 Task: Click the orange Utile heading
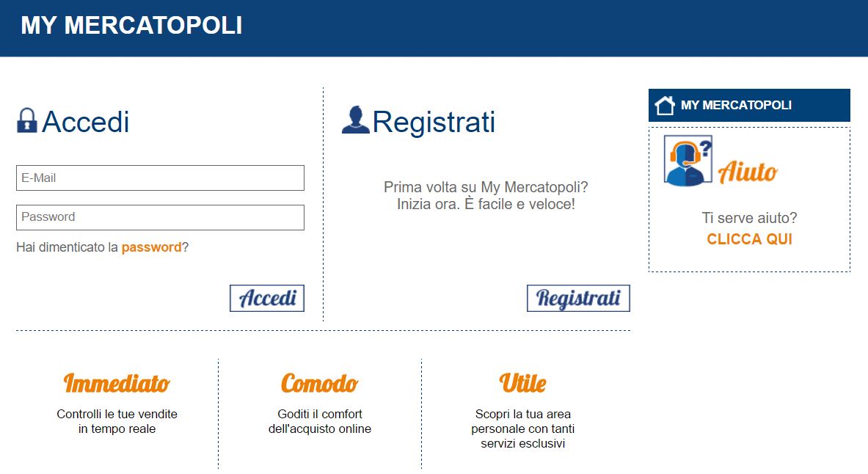click(x=522, y=383)
